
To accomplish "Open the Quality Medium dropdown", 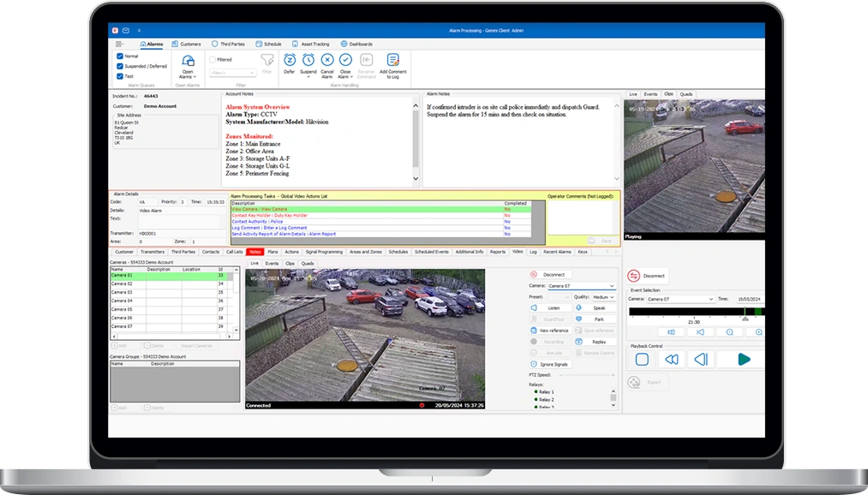I will click(x=603, y=297).
